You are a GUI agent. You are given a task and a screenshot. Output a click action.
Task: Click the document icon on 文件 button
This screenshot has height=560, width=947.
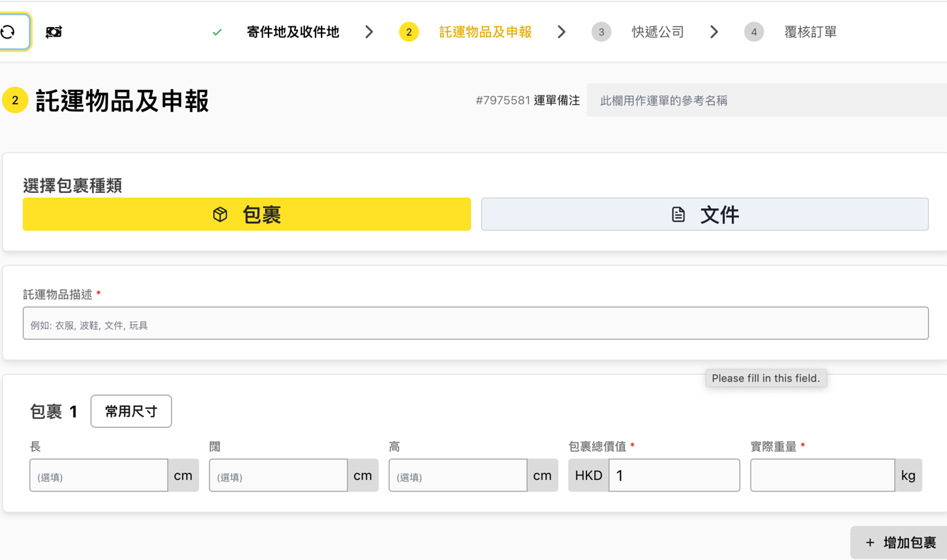click(678, 214)
